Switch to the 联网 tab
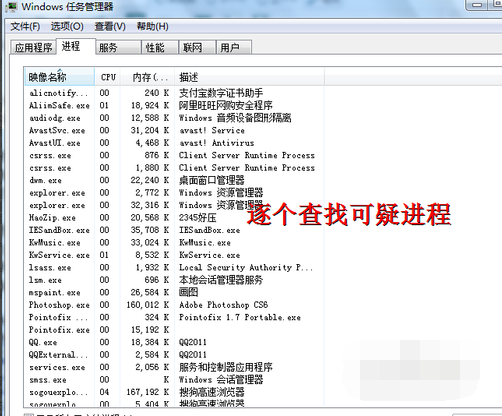The width and height of the screenshot is (502, 416). click(x=197, y=47)
